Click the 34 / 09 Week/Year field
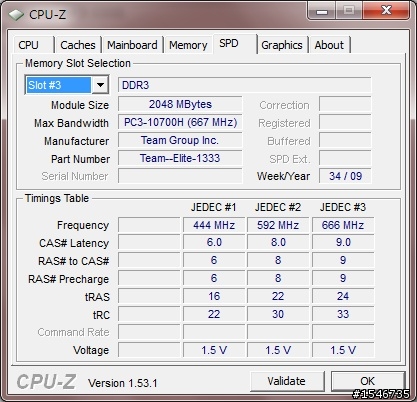This screenshot has height=402, width=417. 345,176
